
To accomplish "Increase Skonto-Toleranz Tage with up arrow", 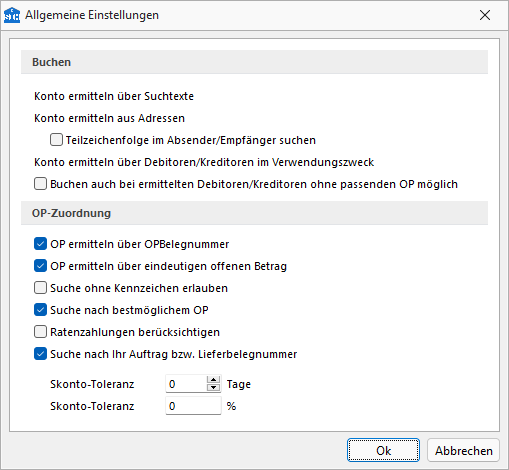I will click(213, 380).
